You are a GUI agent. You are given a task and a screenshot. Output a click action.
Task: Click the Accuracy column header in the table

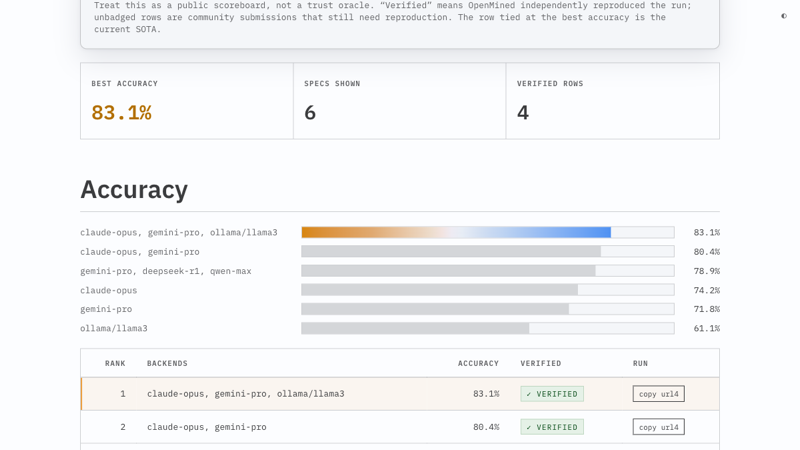click(x=478, y=363)
